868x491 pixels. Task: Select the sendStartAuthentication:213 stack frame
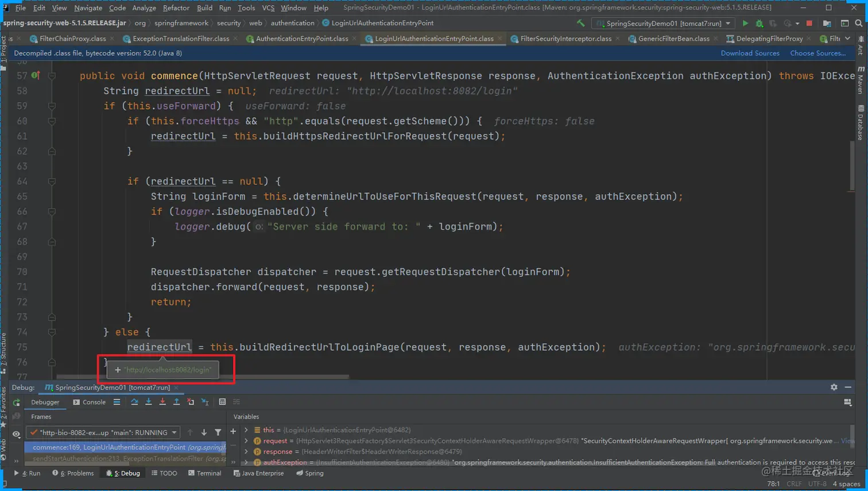(125, 458)
